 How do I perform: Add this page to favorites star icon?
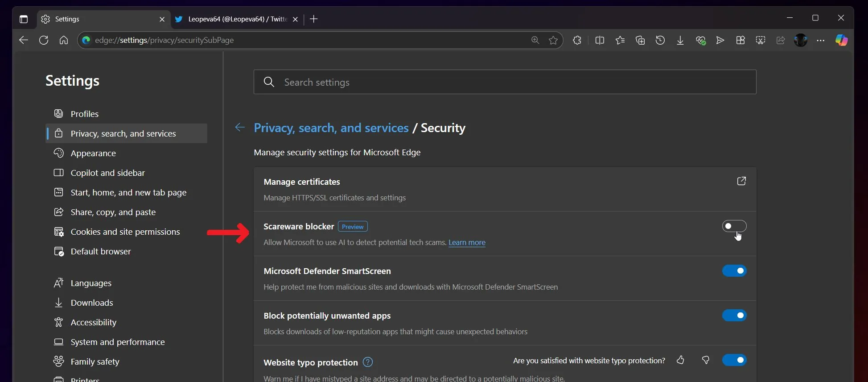[x=553, y=40]
